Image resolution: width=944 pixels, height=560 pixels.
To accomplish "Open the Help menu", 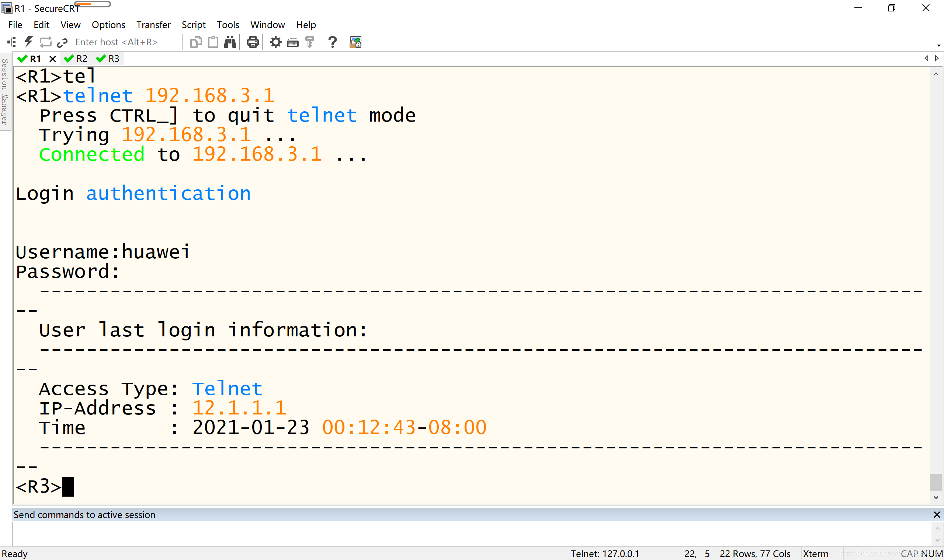I will pos(306,25).
